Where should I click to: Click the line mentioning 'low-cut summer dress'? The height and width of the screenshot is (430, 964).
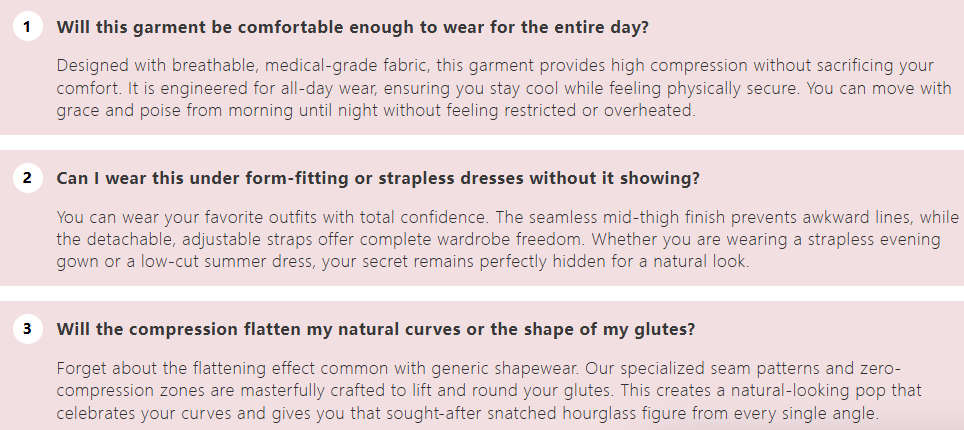(x=401, y=262)
